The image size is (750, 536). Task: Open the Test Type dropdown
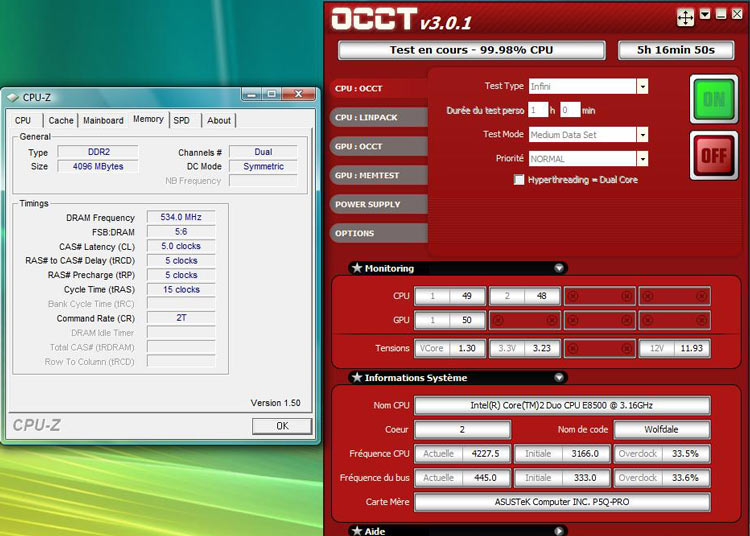(x=642, y=87)
